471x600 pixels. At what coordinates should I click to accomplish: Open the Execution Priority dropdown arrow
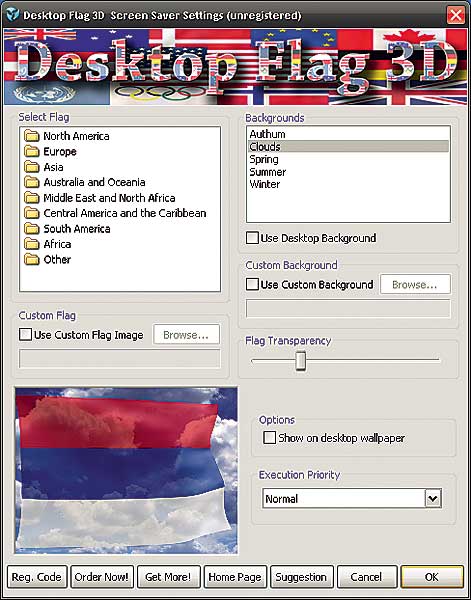coord(433,499)
